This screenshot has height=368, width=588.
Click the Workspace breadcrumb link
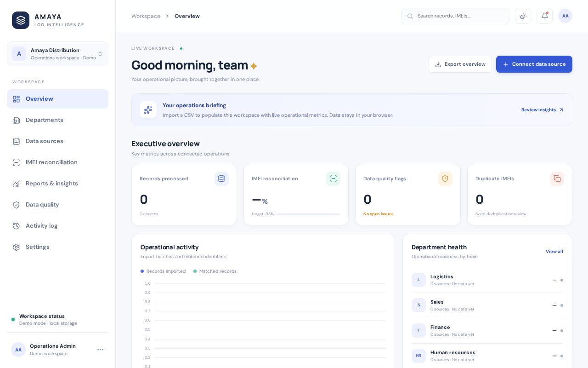coord(146,16)
